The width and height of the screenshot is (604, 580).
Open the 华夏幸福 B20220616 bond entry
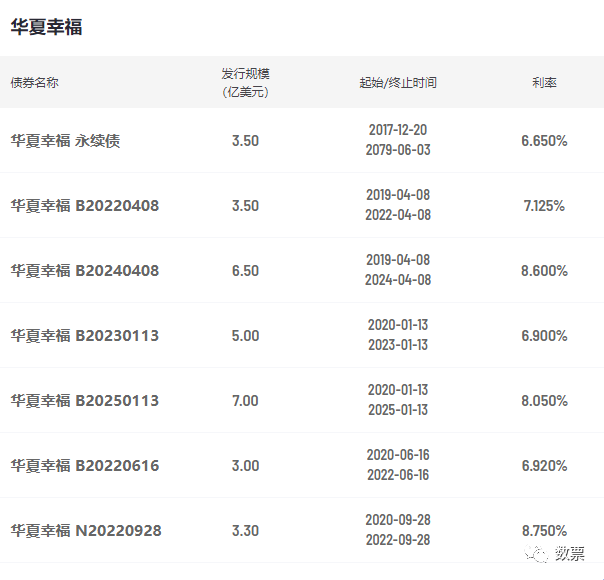pos(85,466)
